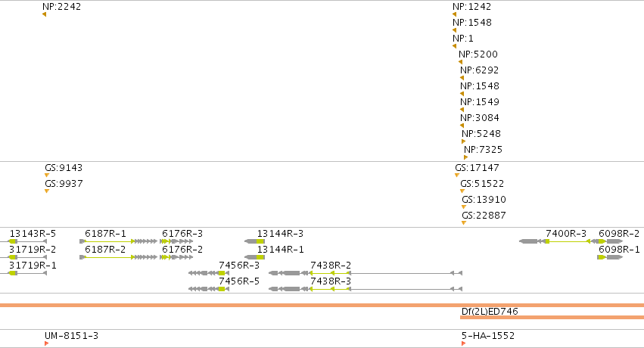This screenshot has width=644, height=348.
Task: Click the GS:9143 insertion triangle
Action: pos(47,176)
